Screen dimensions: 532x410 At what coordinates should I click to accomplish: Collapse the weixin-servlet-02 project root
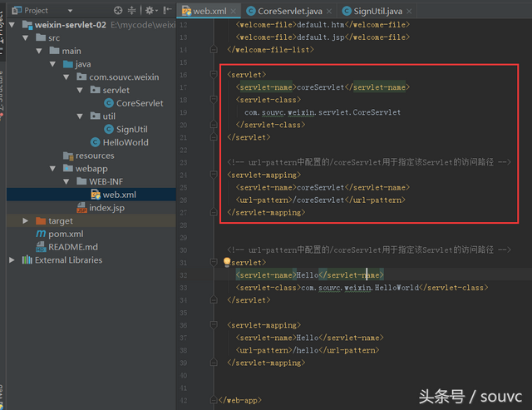(x=12, y=25)
